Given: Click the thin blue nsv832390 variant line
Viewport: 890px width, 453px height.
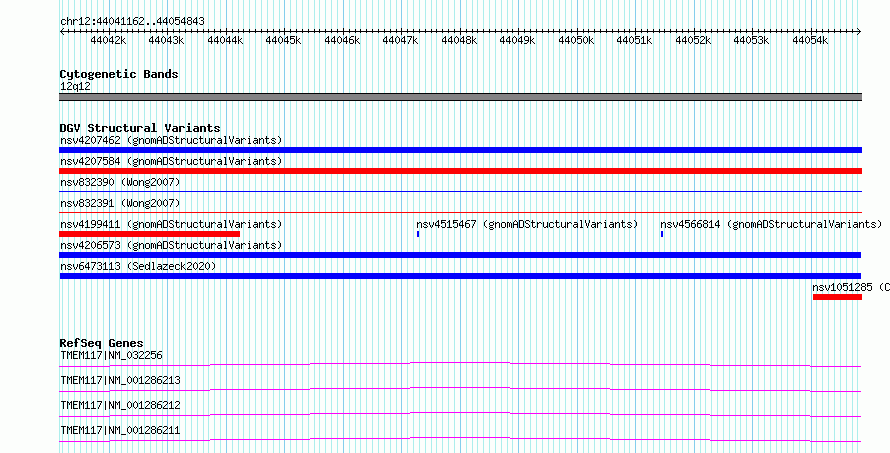Looking at the screenshot, I should [x=460, y=192].
